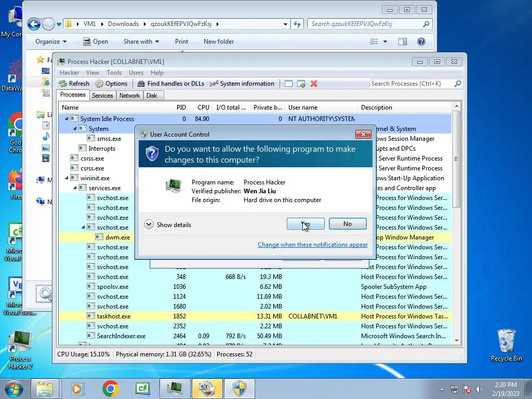Image resolution: width=532 pixels, height=399 pixels.
Task: Expand Show details in UAC dialog
Action: pos(168,224)
